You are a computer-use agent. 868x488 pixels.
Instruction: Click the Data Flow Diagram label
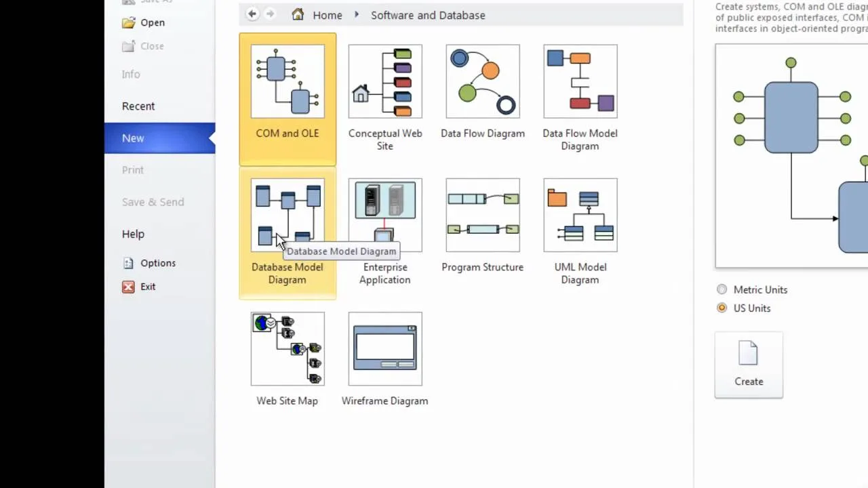coord(483,134)
